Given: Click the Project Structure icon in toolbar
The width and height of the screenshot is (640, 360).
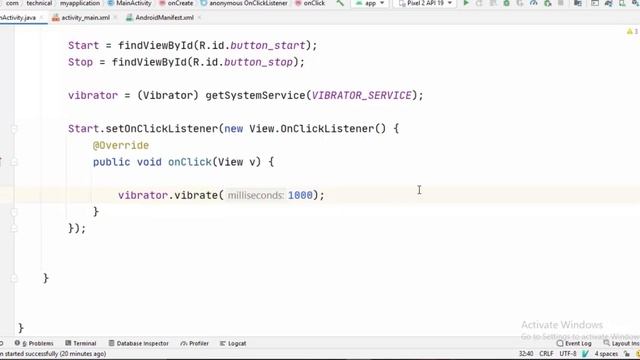Looking at the screenshot, I should [x=578, y=3].
